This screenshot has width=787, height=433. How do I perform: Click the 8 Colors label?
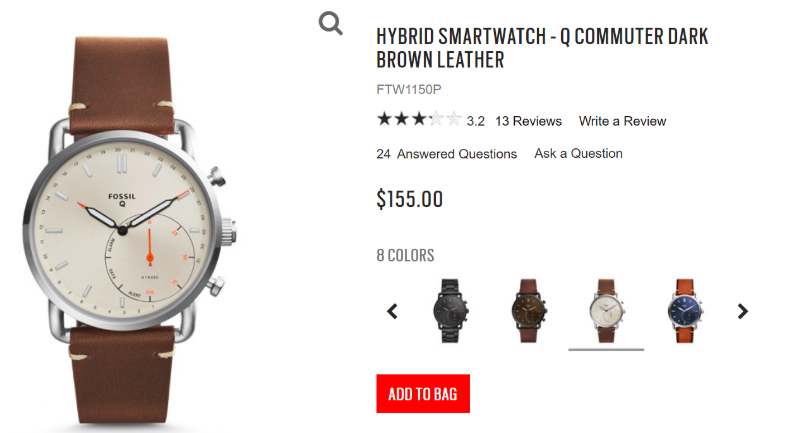[406, 255]
